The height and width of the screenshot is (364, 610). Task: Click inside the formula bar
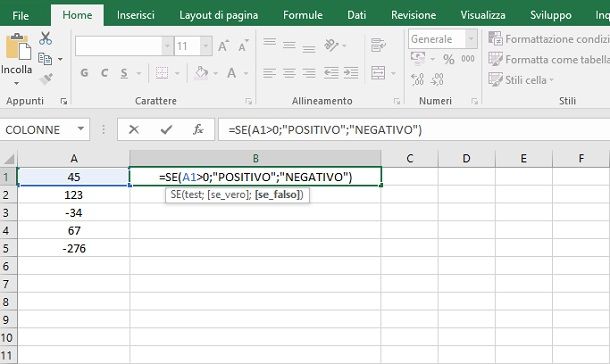(414, 130)
